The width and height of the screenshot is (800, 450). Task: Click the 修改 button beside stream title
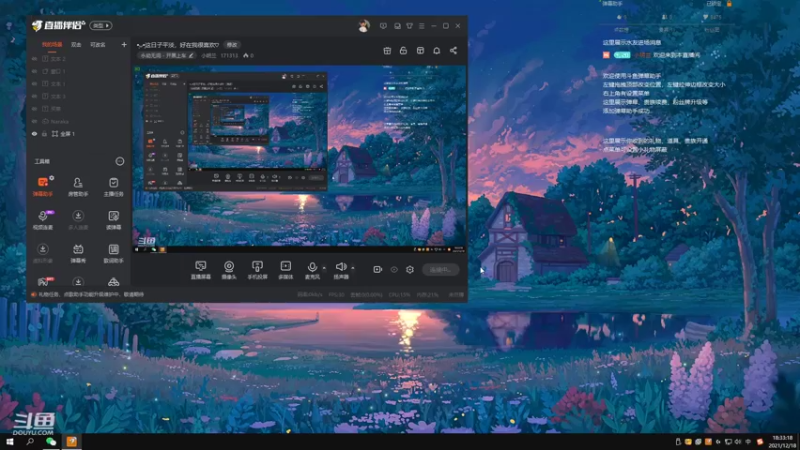click(x=232, y=45)
